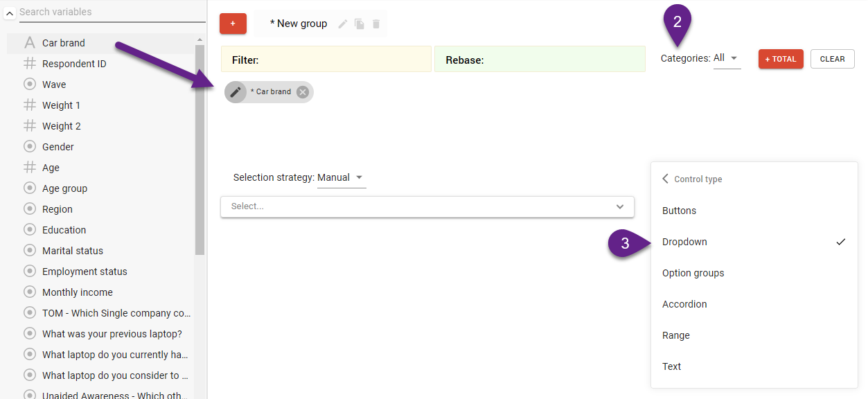Choose Buttons control type
868x399 pixels.
(679, 211)
